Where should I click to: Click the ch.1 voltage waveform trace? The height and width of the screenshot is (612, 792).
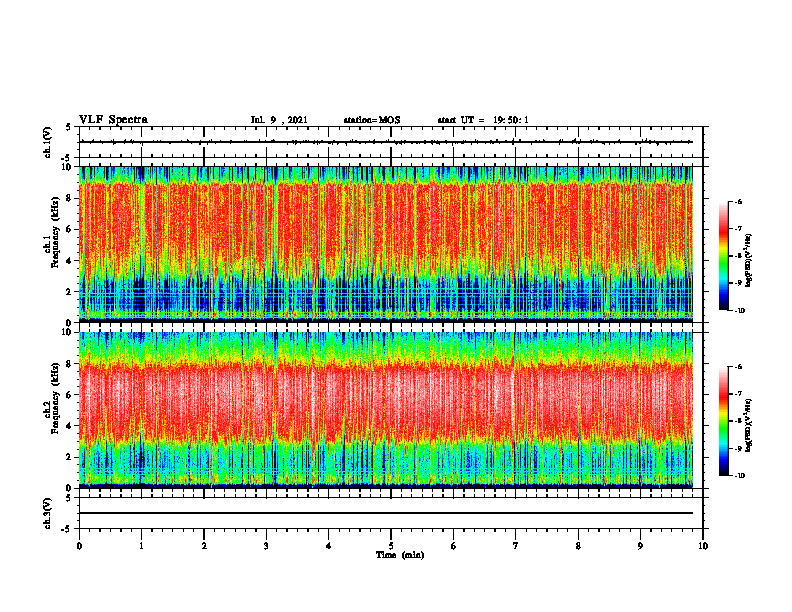point(386,142)
